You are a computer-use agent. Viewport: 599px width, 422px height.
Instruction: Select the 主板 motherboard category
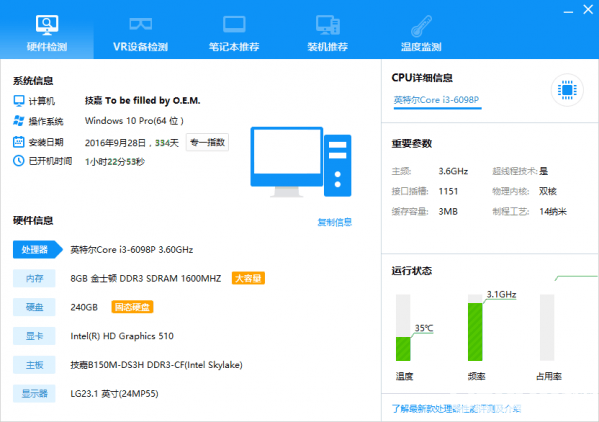pos(34,365)
